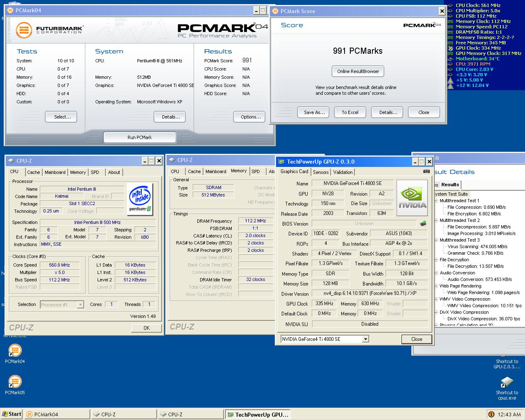Collapse the Web Page Rendering node

click(x=436, y=286)
